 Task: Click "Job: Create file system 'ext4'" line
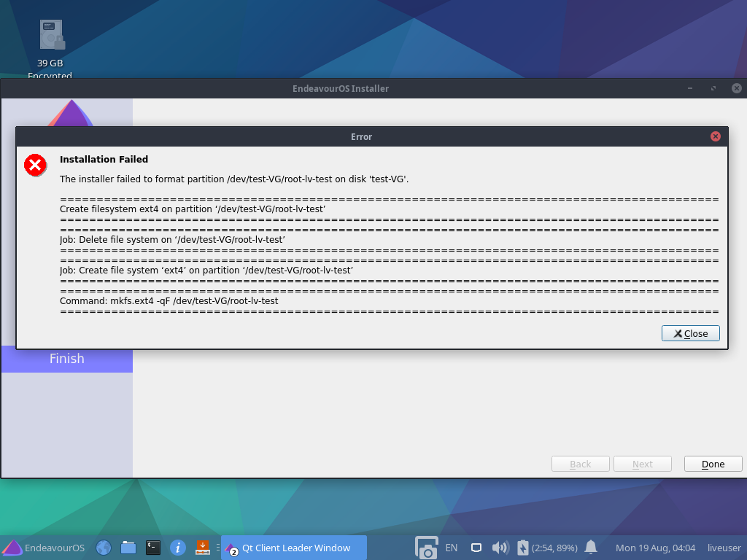(x=206, y=271)
